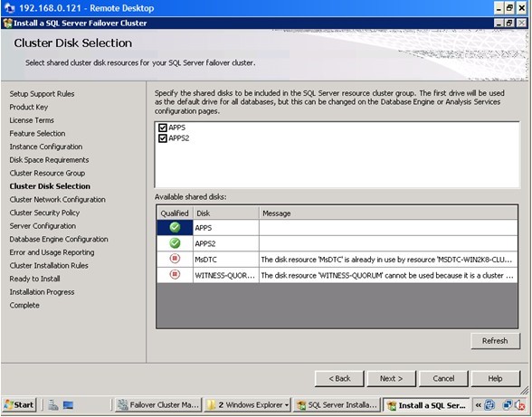532x417 pixels.
Task: Click the network icon in system tray
Action: (508, 405)
